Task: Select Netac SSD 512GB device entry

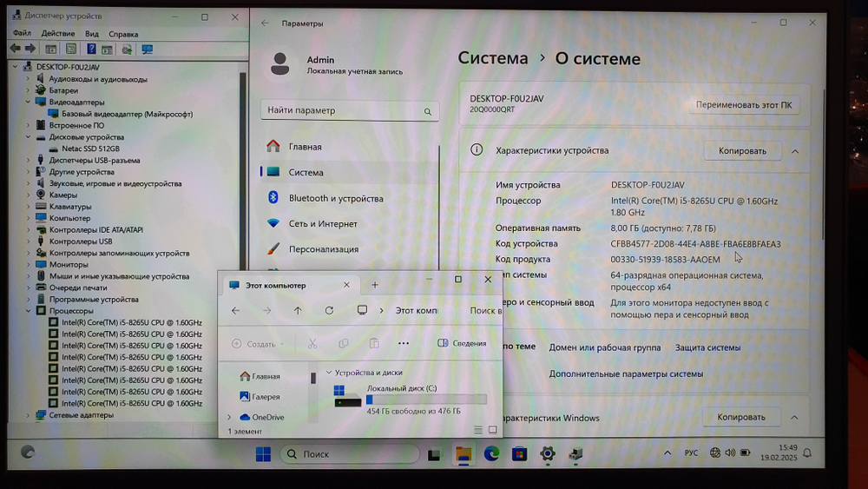Action: coord(91,149)
